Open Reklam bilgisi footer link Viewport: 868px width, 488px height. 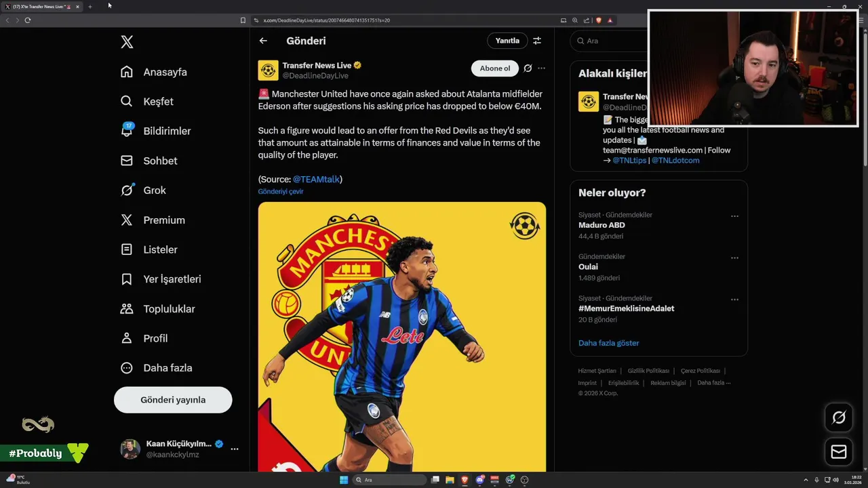click(x=668, y=383)
